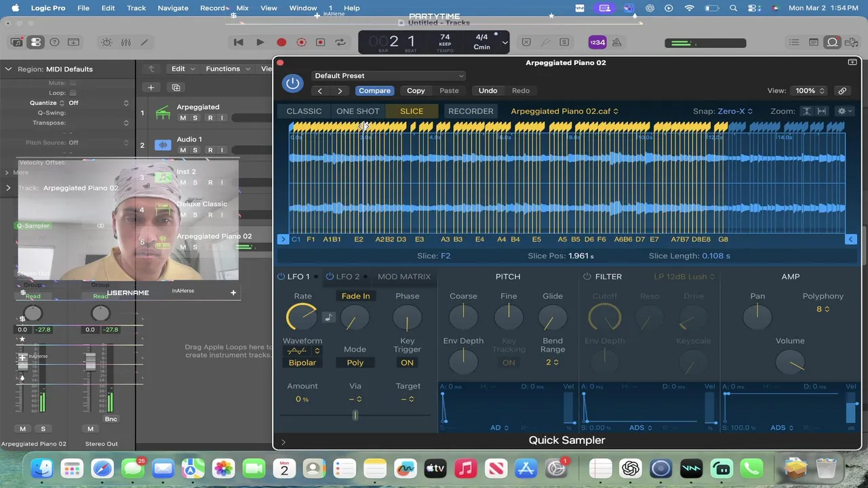The height and width of the screenshot is (488, 868).
Task: Toggle the Key Trigger ON button
Action: [407, 363]
